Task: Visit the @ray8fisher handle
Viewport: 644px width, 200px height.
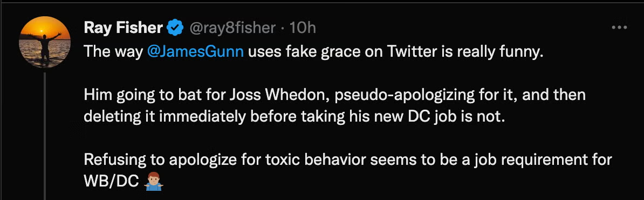Action: 232,28
